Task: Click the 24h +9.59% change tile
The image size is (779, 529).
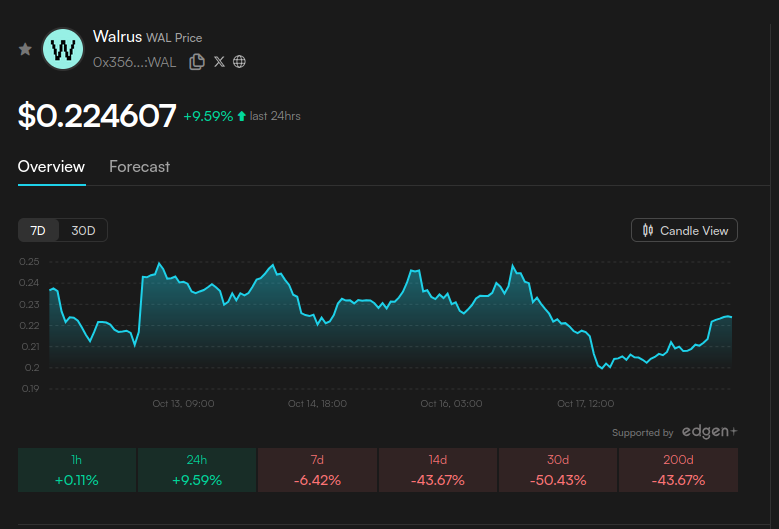Action: click(197, 470)
